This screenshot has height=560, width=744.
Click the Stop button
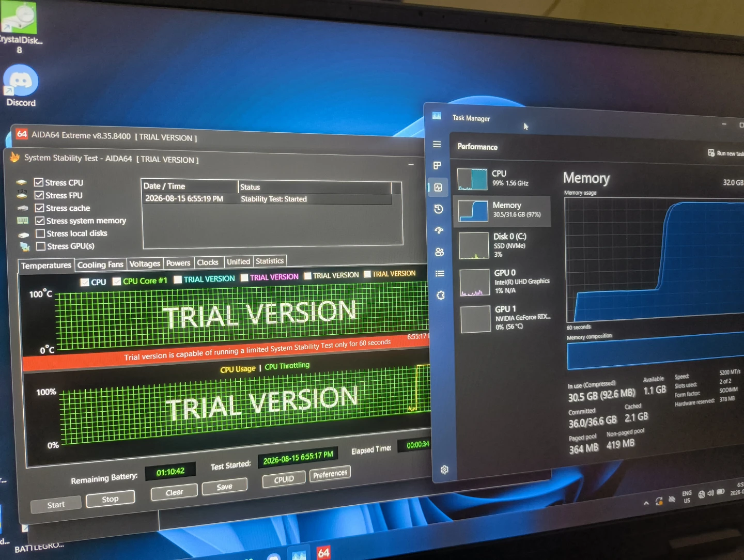pos(110,499)
